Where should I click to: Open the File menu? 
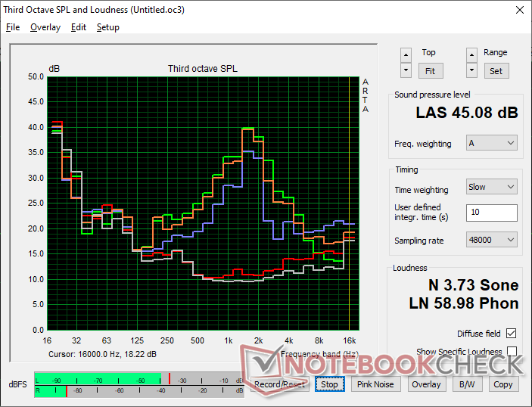(13, 27)
